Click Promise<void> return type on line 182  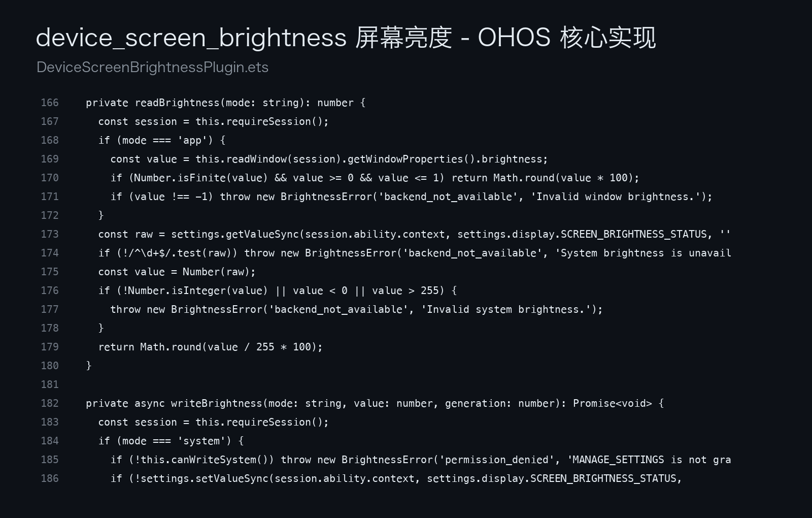pyautogui.click(x=613, y=403)
